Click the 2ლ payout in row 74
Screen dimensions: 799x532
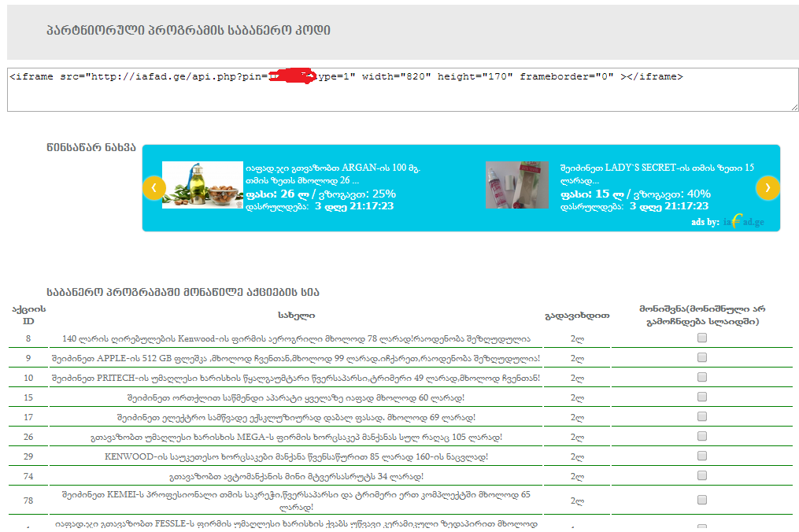577,476
